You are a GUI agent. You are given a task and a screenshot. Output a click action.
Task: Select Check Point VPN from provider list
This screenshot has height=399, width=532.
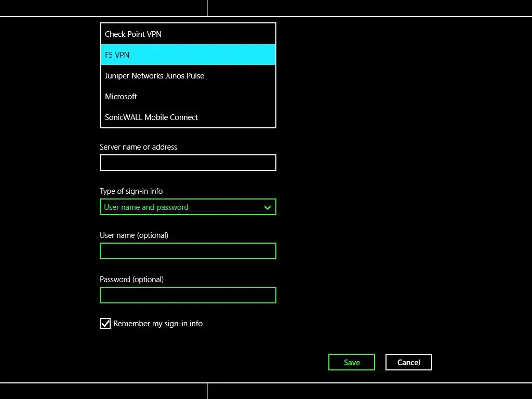pyautogui.click(x=188, y=34)
